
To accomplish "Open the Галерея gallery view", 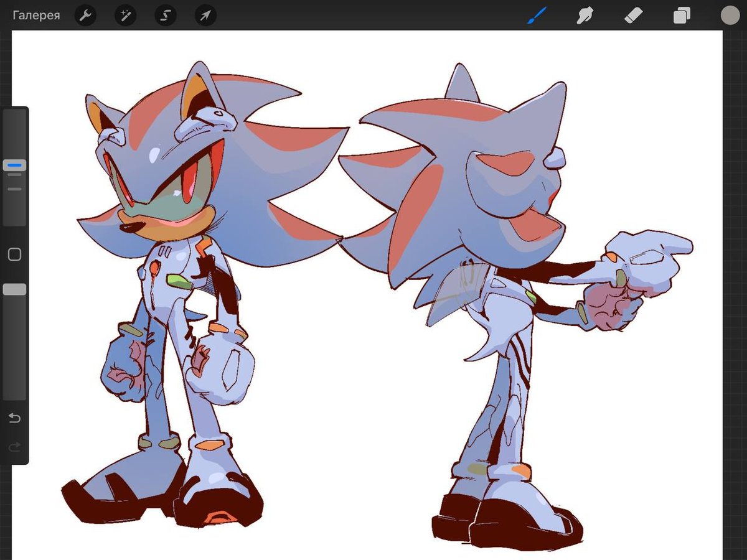I will click(x=36, y=16).
